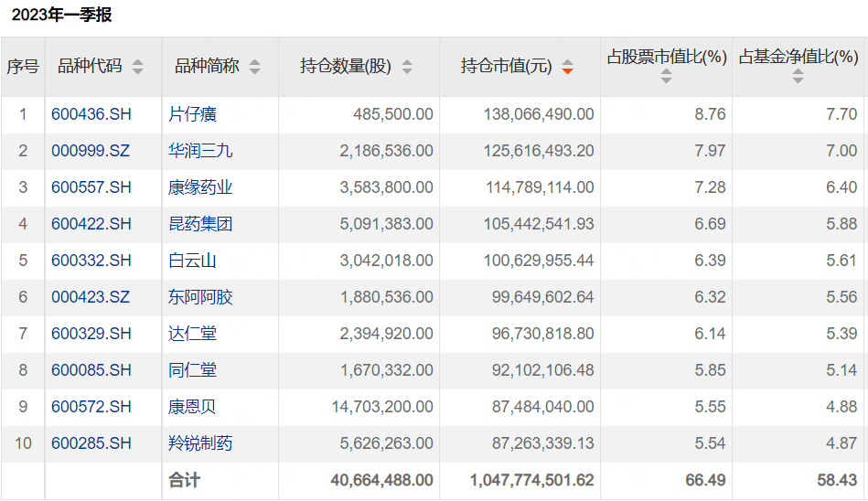Select holding quantity 2,186,536.00
Screen dimensions: 868x501
(x=386, y=151)
